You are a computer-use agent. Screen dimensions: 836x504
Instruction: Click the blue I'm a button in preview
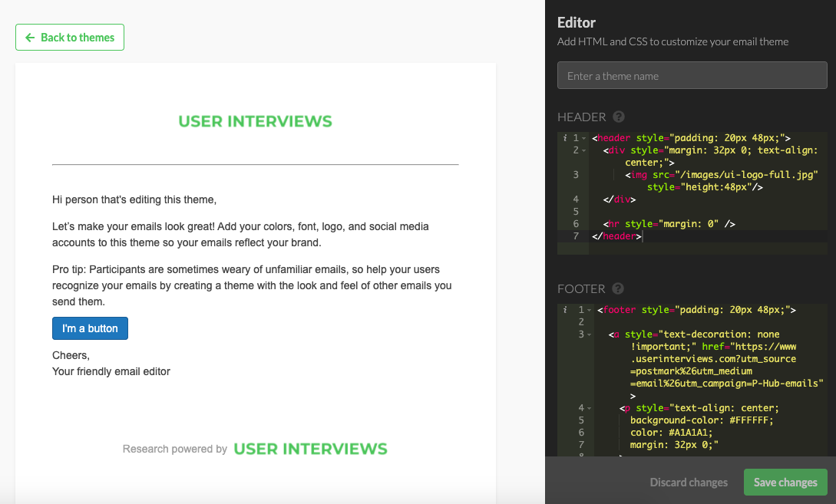[90, 328]
